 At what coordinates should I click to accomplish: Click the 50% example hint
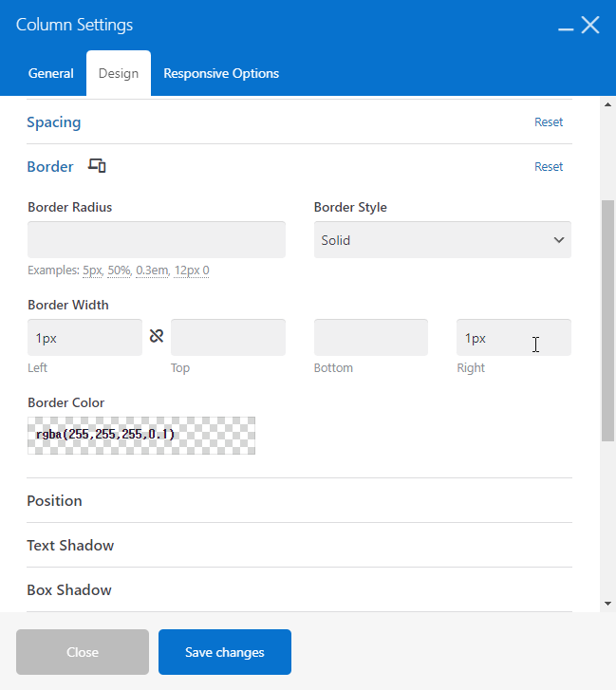tap(120, 270)
